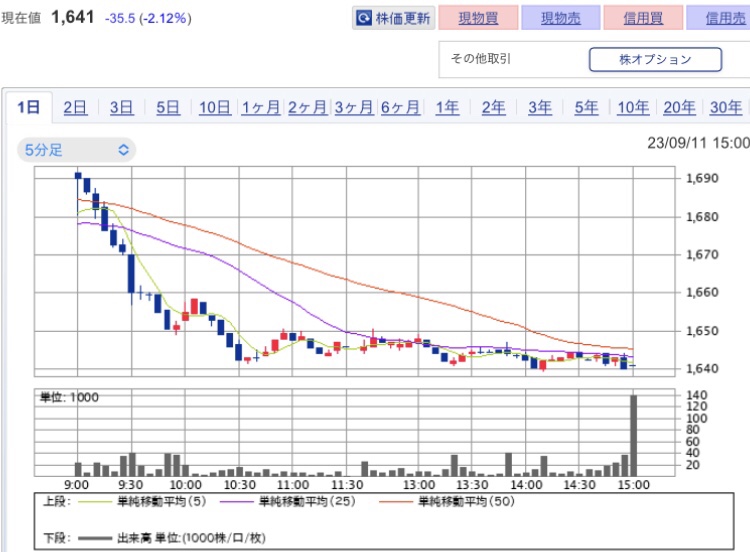Click the 13:00 time axis label
The width and height of the screenshot is (750, 552).
[x=419, y=485]
